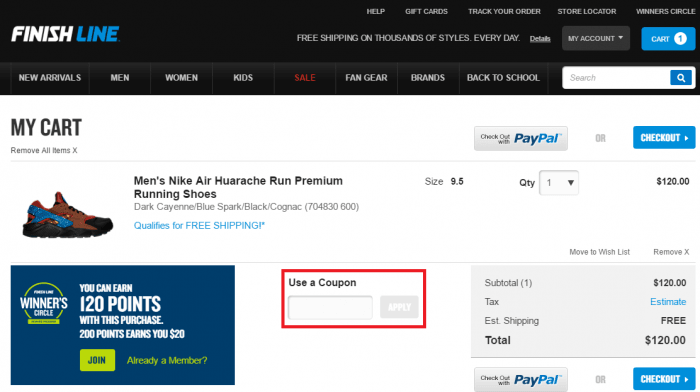Click the search magnifier icon
The width and height of the screenshot is (700, 392).
point(681,78)
